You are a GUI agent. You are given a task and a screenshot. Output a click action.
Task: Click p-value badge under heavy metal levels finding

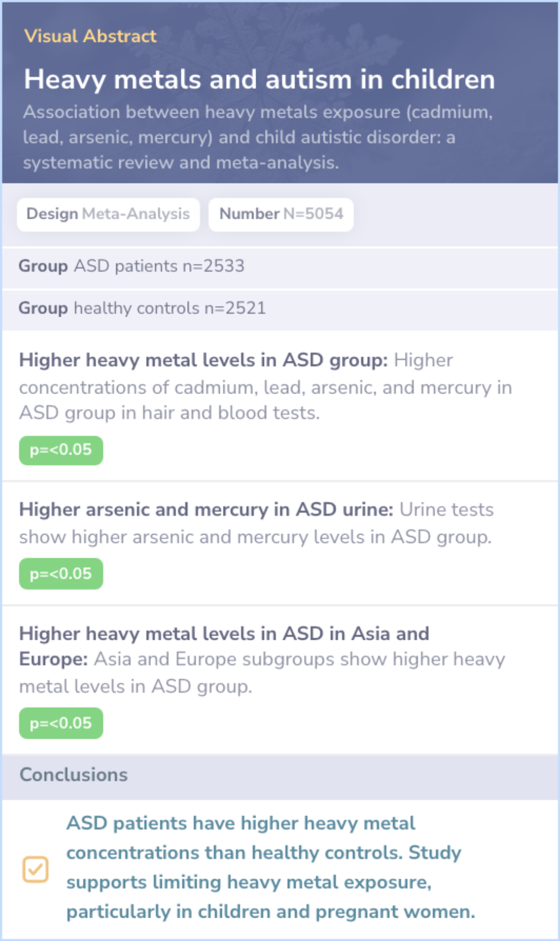(61, 450)
